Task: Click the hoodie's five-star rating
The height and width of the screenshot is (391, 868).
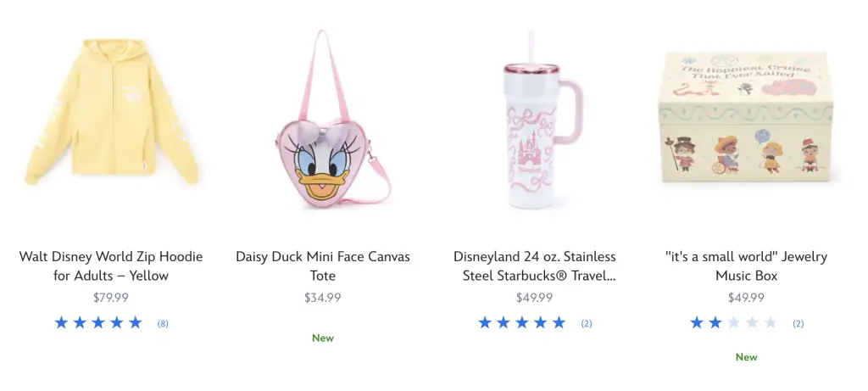Action: point(98,322)
